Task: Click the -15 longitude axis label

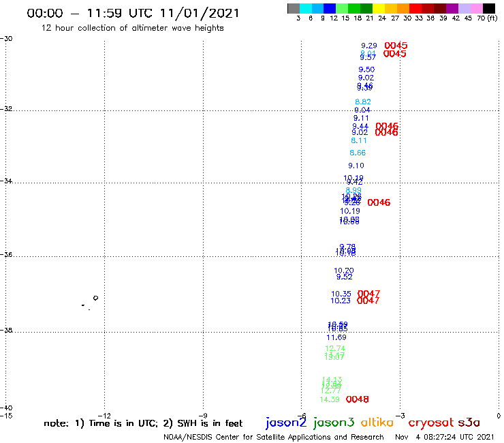Action: tap(6, 416)
